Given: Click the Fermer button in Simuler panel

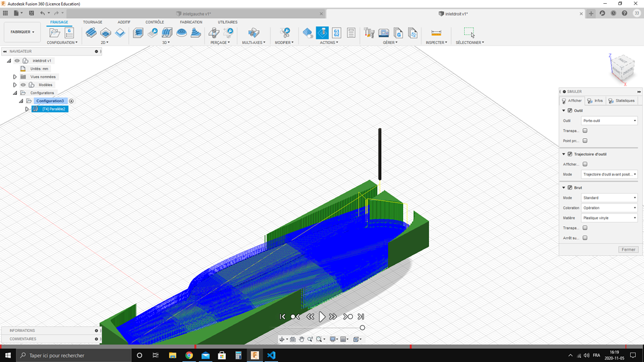Looking at the screenshot, I should click(x=628, y=249).
